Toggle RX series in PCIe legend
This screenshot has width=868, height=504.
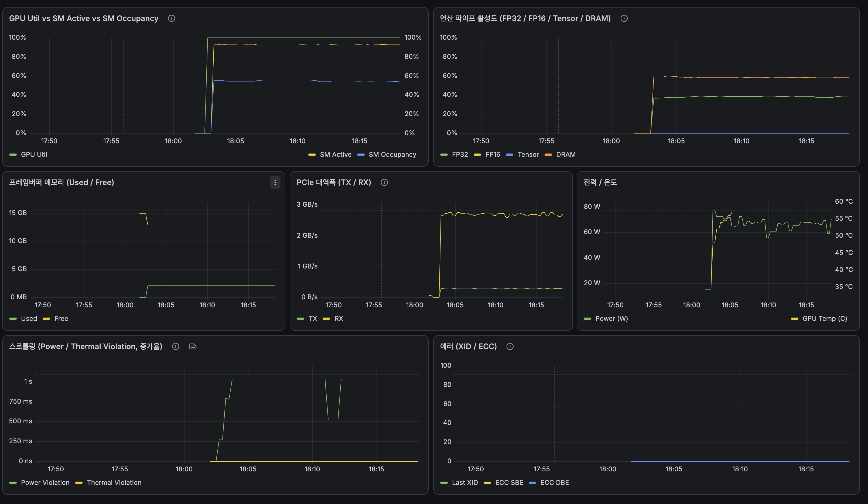(x=339, y=319)
